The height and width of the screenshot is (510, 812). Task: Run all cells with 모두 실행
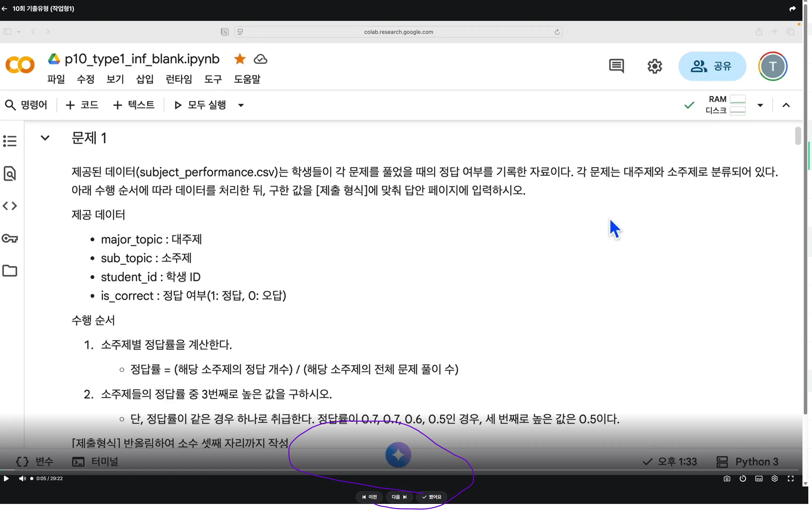[200, 105]
